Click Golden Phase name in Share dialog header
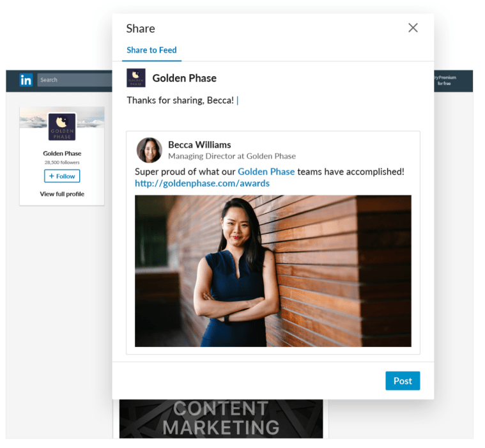This screenshot has height=448, width=485. coord(184,78)
